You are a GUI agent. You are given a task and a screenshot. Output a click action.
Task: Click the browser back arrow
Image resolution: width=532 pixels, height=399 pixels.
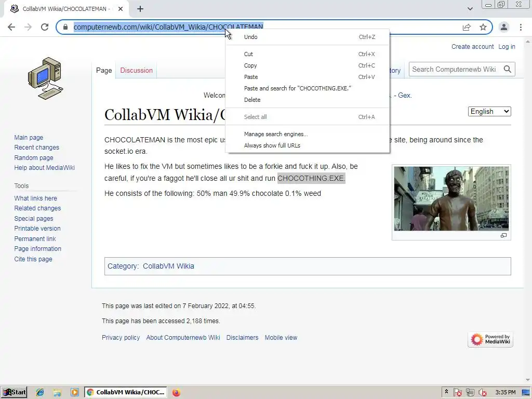coord(11,27)
